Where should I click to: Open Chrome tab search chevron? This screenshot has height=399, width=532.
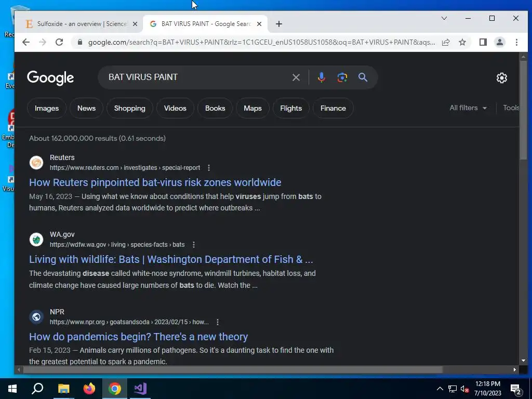click(x=444, y=18)
